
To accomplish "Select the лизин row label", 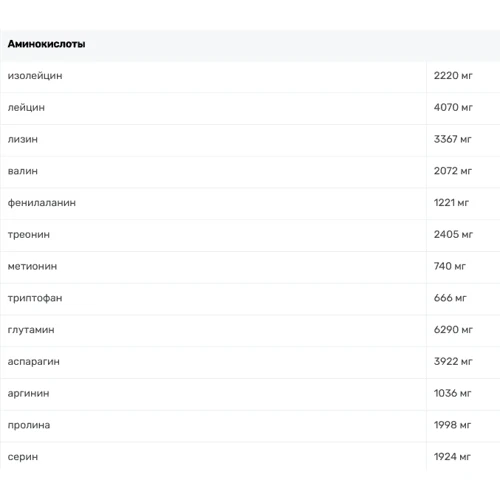I will (23, 139).
